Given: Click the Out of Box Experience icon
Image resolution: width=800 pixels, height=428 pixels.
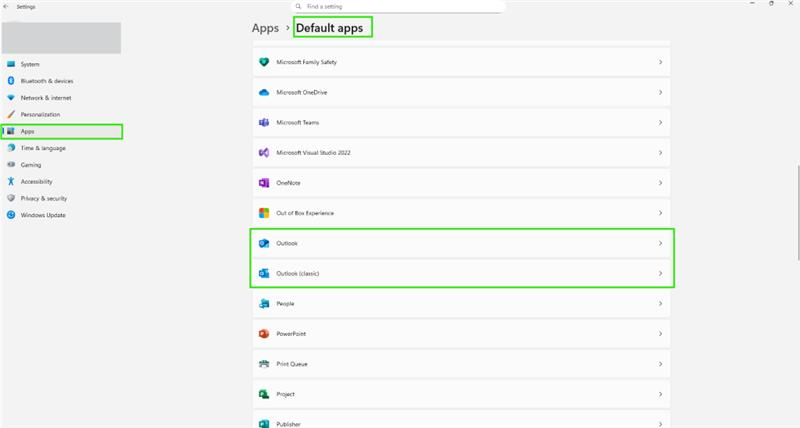Looking at the screenshot, I should pos(264,213).
